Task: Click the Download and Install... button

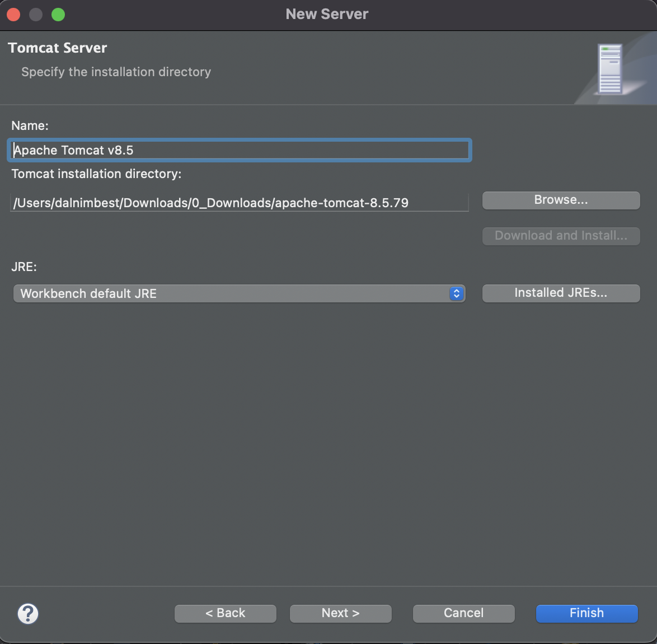Action: pyautogui.click(x=561, y=236)
